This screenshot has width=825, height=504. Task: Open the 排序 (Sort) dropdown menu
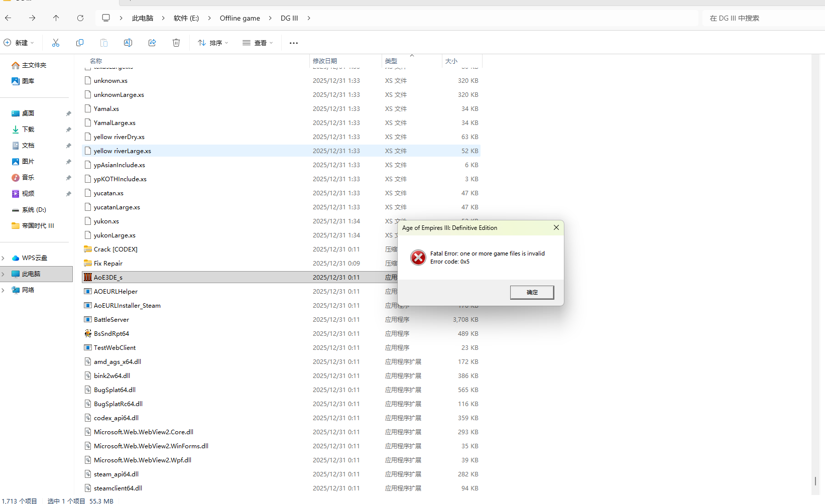pos(213,43)
